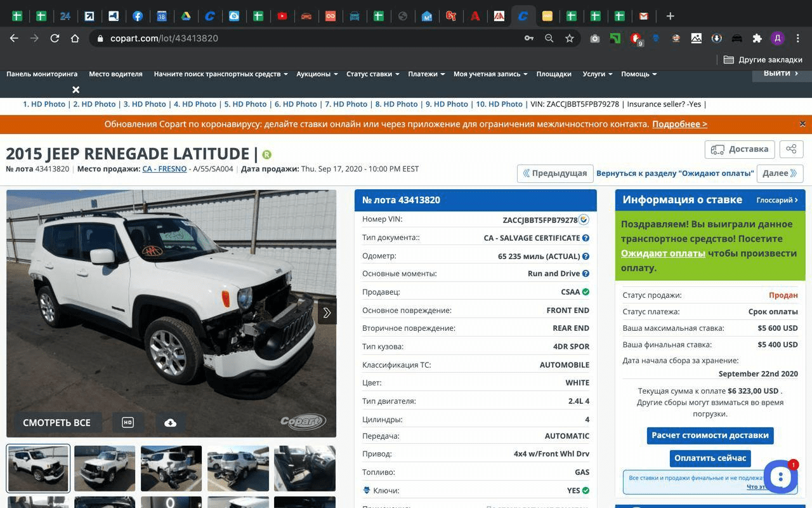Expand the Платежи dropdown menu
This screenshot has width=812, height=508.
click(x=426, y=74)
